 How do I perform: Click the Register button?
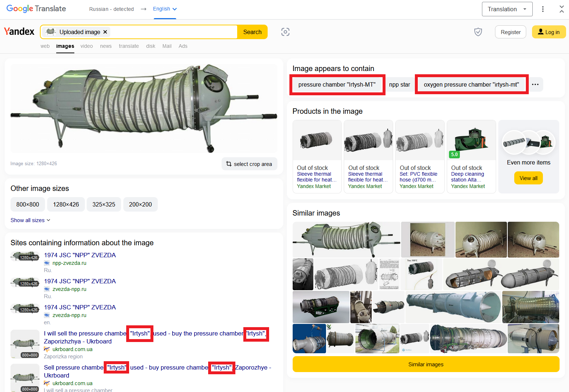click(511, 32)
